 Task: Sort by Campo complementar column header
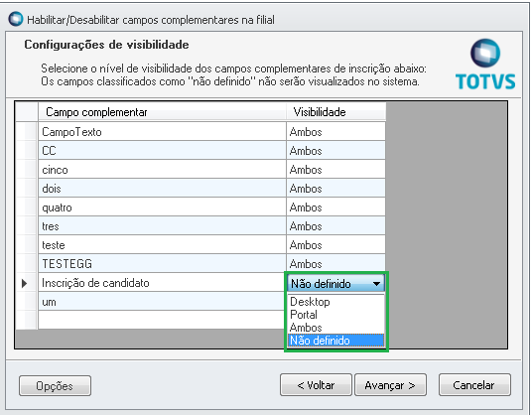pyautogui.click(x=162, y=112)
